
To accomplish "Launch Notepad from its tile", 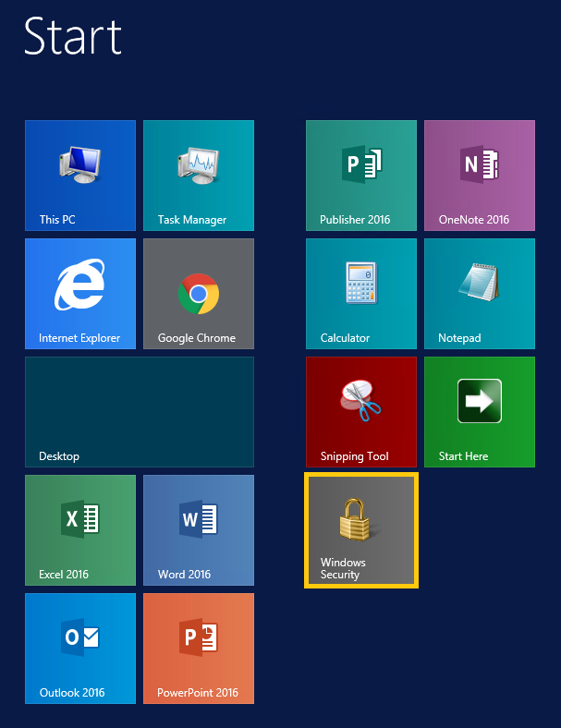I will 480,294.
